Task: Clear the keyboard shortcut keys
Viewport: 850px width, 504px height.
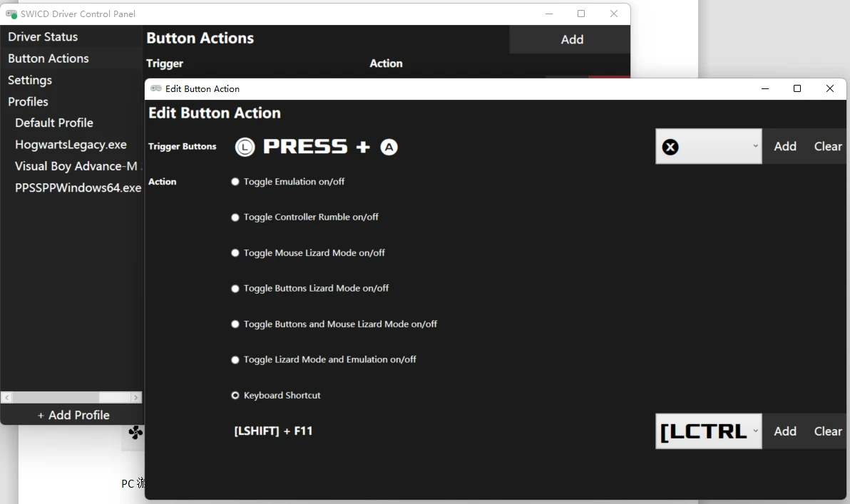Action: 828,431
